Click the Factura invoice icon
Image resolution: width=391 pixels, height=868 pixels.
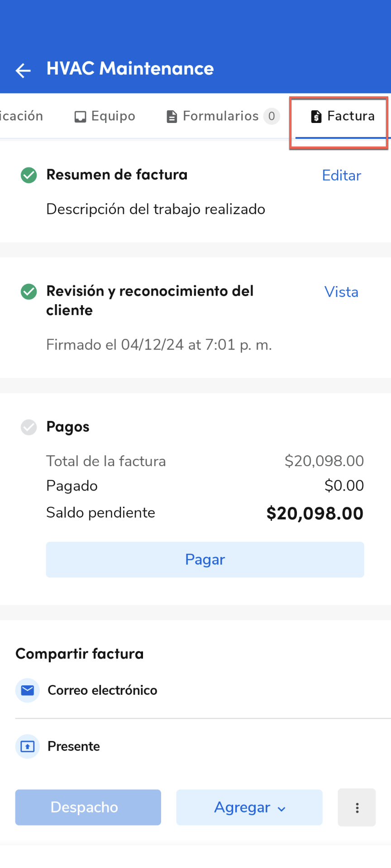pyautogui.click(x=316, y=116)
